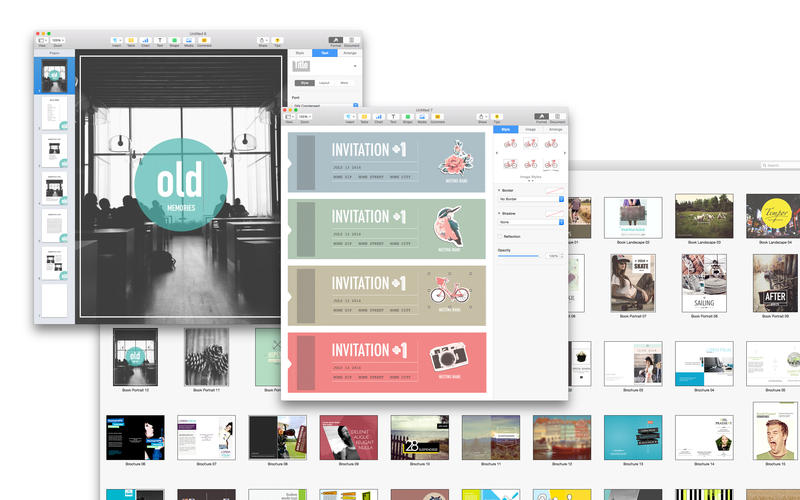The width and height of the screenshot is (800, 500).
Task: Click Chart icon in the Invitation window
Action: click(x=379, y=117)
